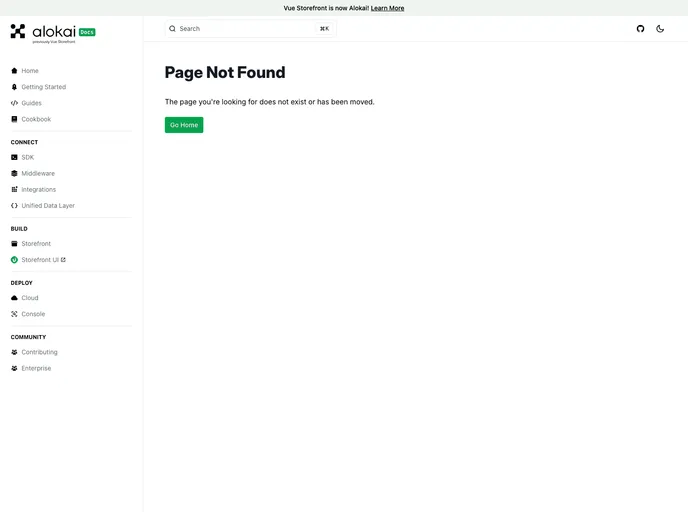Screen dimensions: 688x512
Task: Focus the Search input field
Action: pos(251,29)
